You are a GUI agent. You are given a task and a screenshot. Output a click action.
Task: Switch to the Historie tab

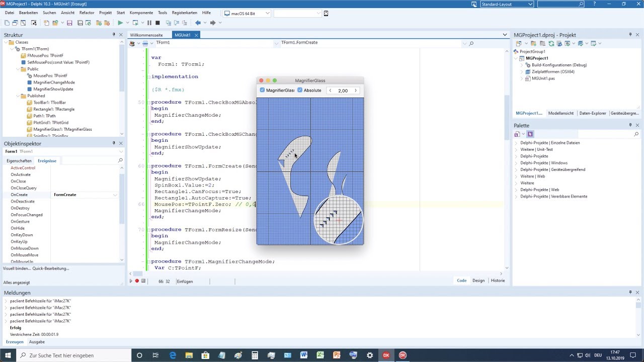point(498,281)
